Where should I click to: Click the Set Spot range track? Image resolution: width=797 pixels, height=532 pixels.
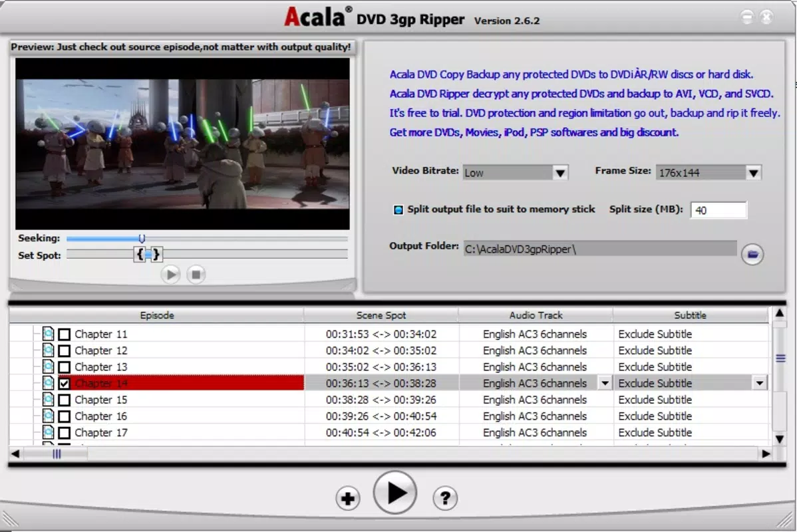pos(207,254)
